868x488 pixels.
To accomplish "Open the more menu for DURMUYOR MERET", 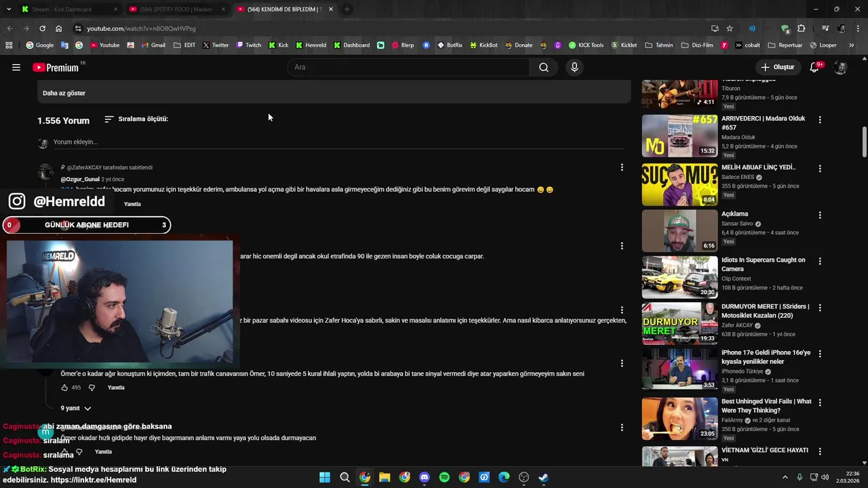I will coord(820,308).
